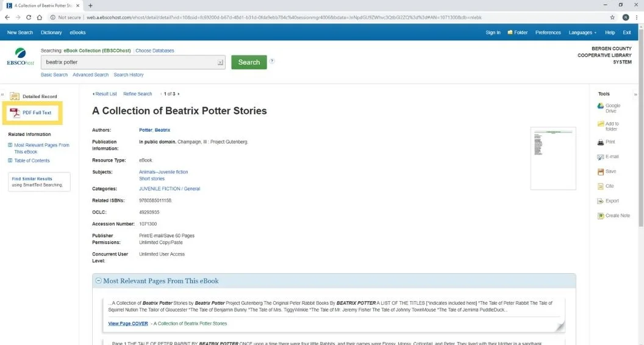Click the Print tool icon

point(601,142)
